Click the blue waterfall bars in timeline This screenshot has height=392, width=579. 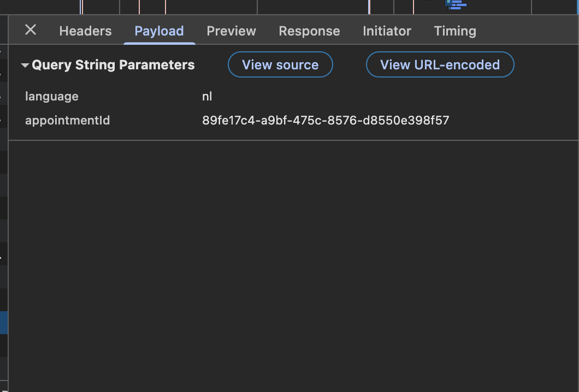coord(457,4)
